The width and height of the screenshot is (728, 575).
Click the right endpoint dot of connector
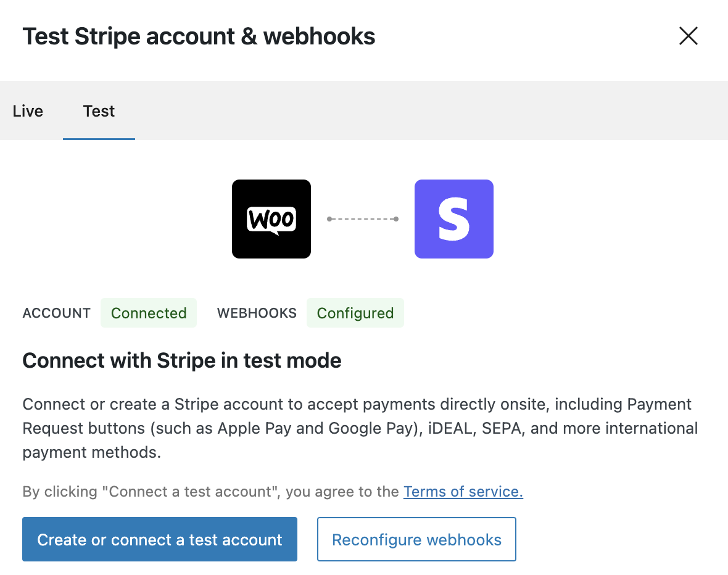pos(396,219)
